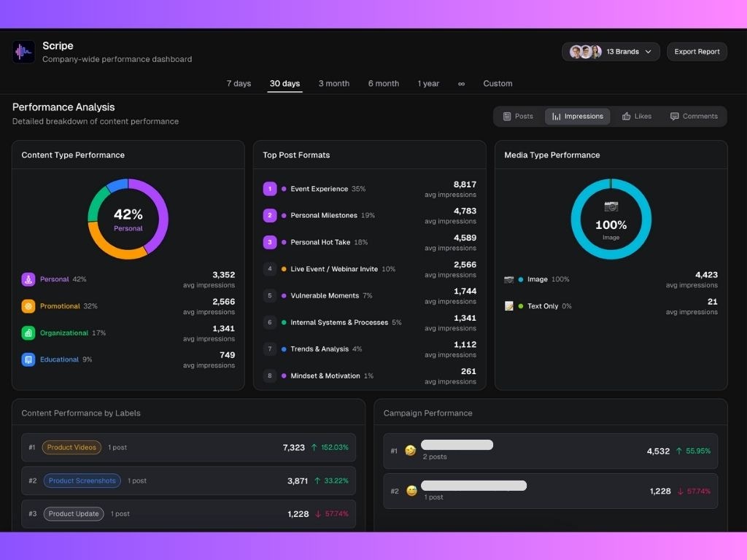The width and height of the screenshot is (747, 560).
Task: Click the Export Report button
Action: click(x=697, y=51)
